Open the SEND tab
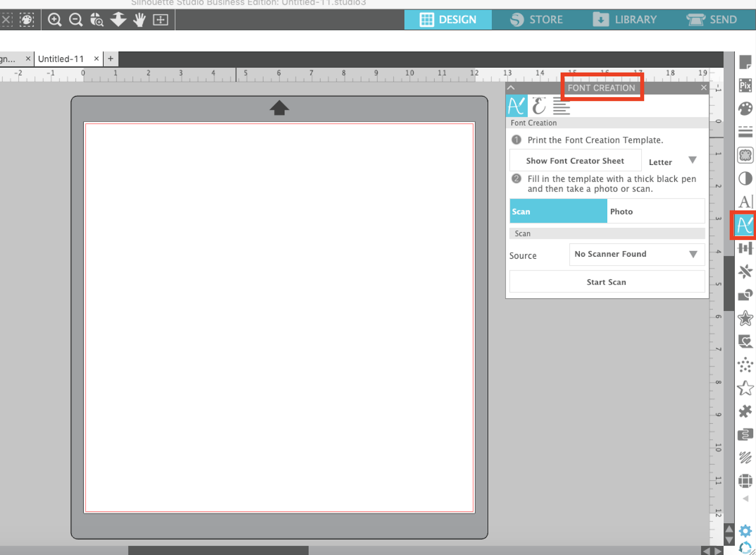Screen dimensions: 756x555 click(712, 19)
